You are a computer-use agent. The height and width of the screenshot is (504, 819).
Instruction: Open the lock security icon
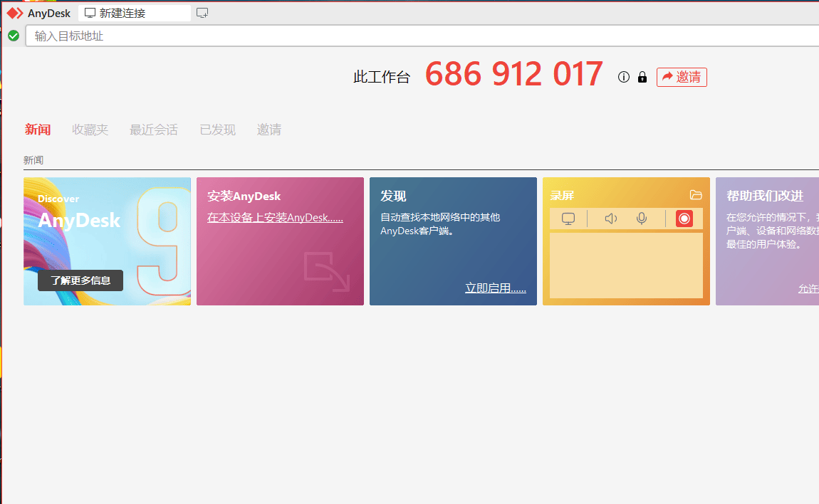(642, 78)
